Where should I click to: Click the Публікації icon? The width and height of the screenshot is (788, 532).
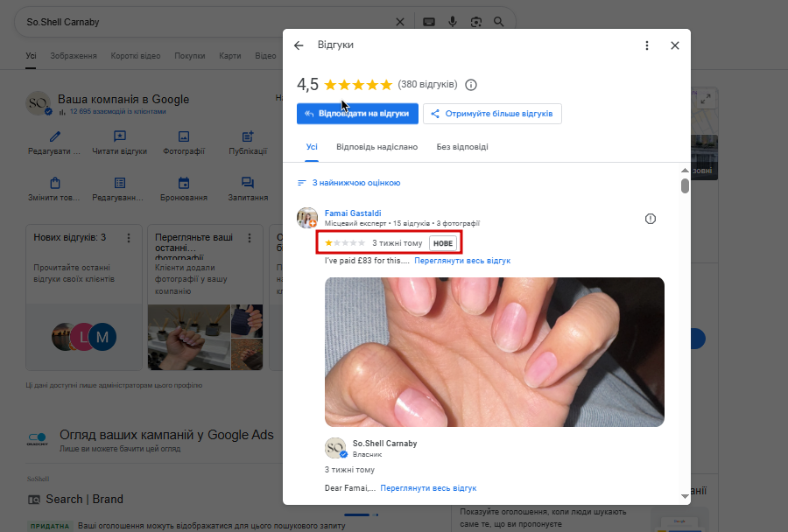pos(248,136)
